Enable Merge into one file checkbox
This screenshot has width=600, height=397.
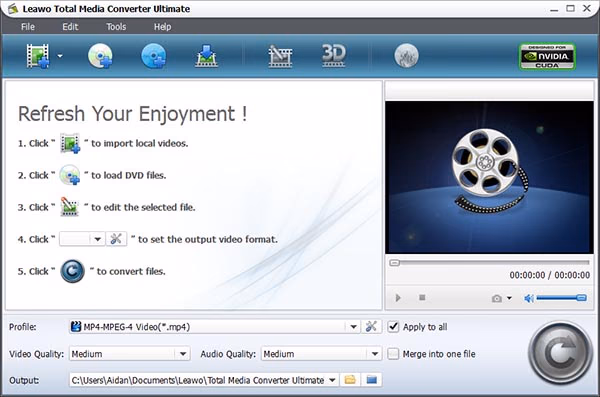click(393, 354)
